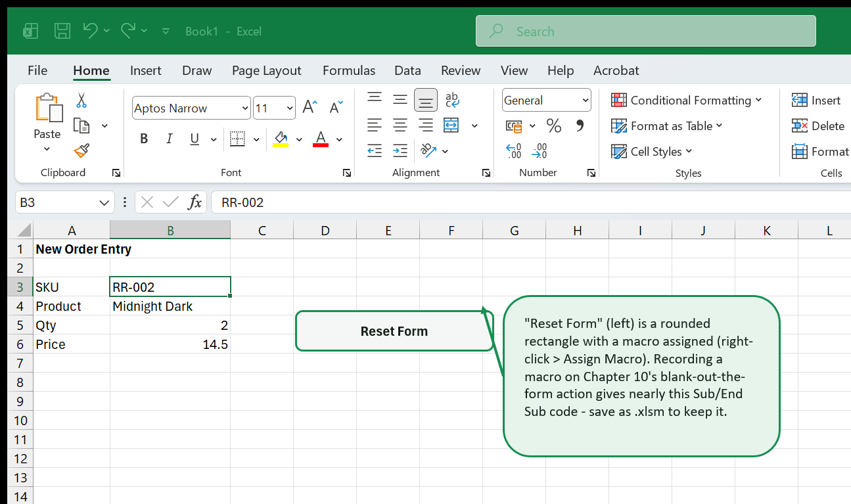Select cell B4 containing Midnight Dark
This screenshot has height=504, width=851.
[170, 306]
